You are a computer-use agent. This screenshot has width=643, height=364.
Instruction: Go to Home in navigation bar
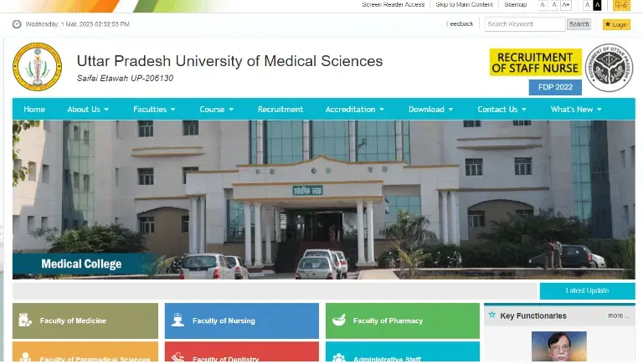[34, 110]
